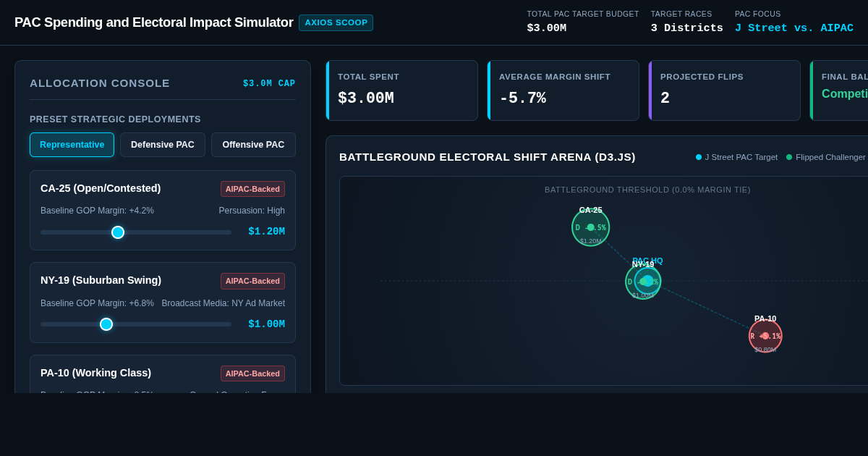
Task: Click the AIPAC-Backed tag on CA-25
Action: [252, 189]
